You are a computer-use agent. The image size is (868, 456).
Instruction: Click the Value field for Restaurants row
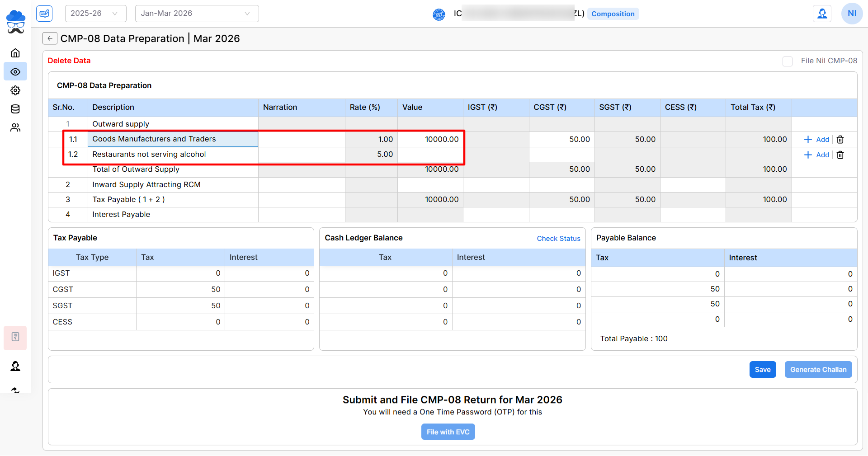click(430, 155)
